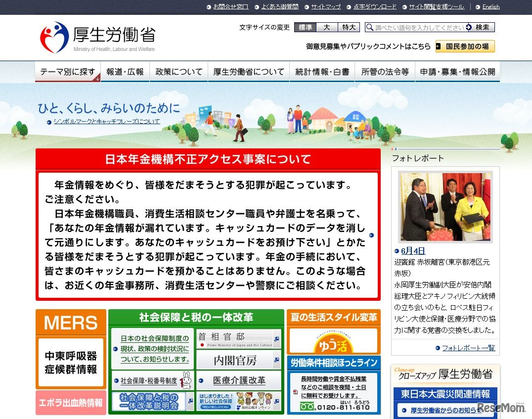This screenshot has height=419, width=532.
Task: Open the 社会保障・税番号制度 link
Action: point(149,380)
